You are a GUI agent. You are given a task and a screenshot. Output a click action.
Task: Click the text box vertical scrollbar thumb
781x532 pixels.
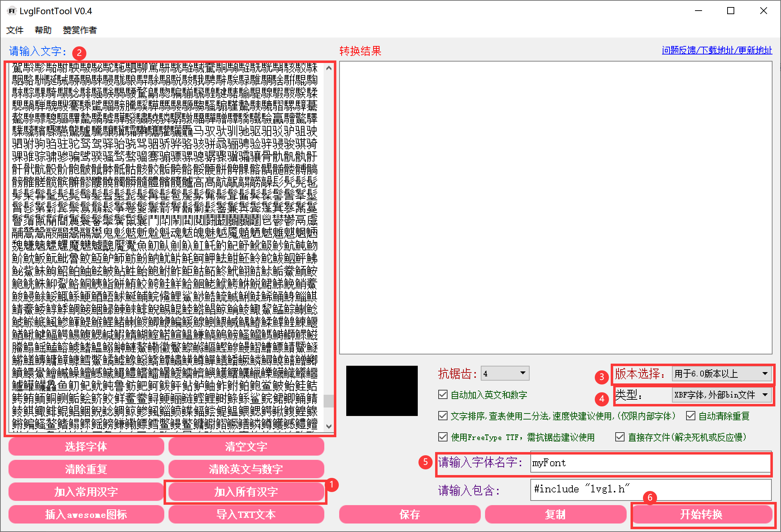[329, 401]
